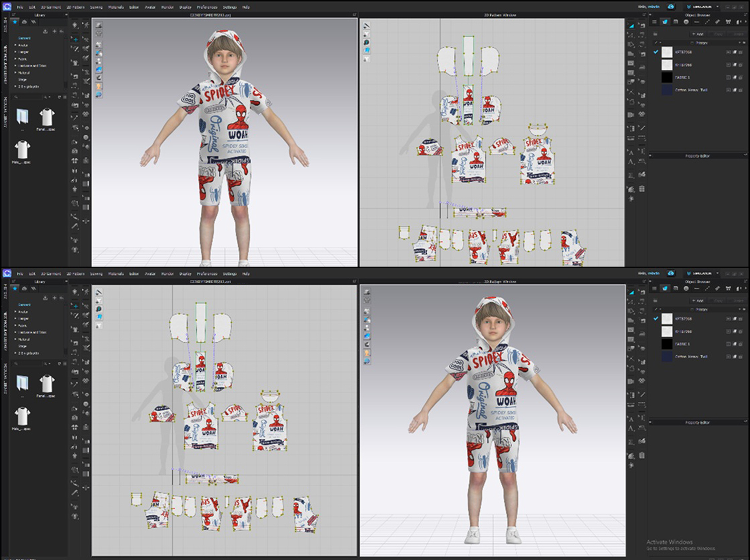Open the Simulation mode dropdown in upper title bar
The height and width of the screenshot is (560, 750).
click(x=717, y=7)
